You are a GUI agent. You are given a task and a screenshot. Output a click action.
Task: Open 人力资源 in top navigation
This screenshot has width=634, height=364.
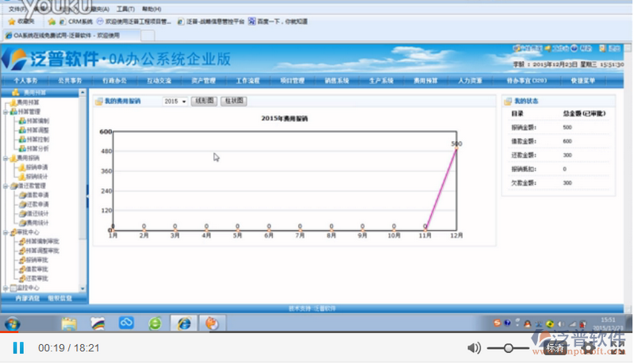(471, 81)
